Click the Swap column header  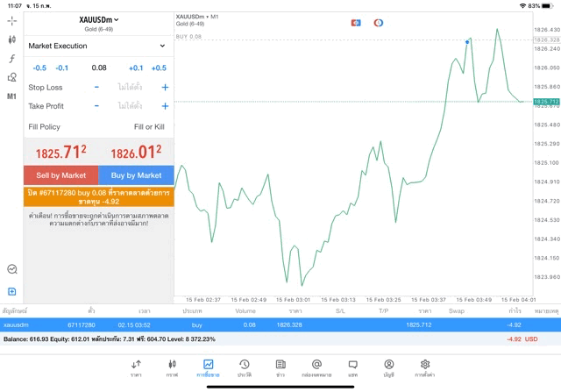click(457, 310)
